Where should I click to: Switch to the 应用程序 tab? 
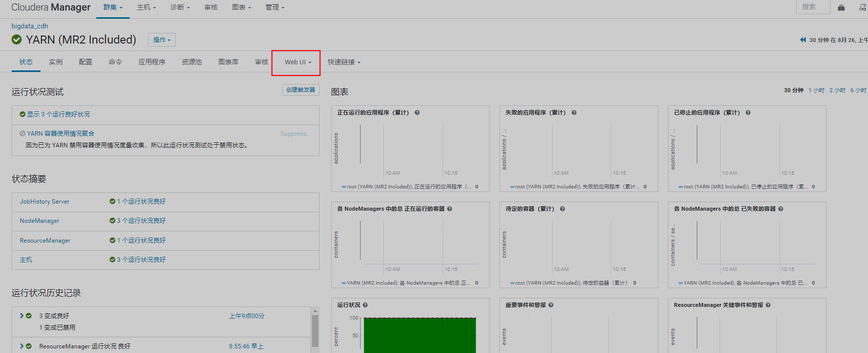pos(152,62)
